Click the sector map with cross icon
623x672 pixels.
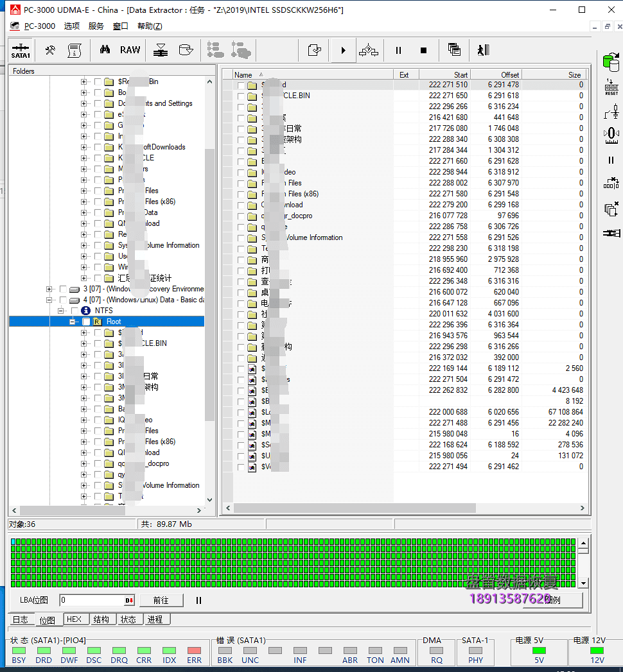click(611, 184)
